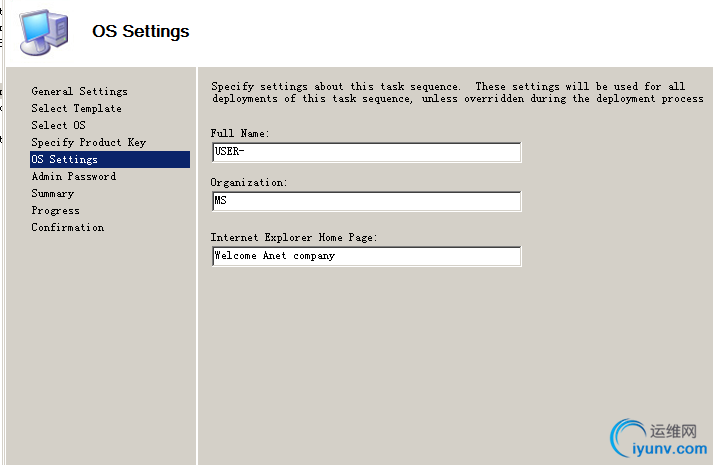Go to the Summary step

pyautogui.click(x=52, y=193)
